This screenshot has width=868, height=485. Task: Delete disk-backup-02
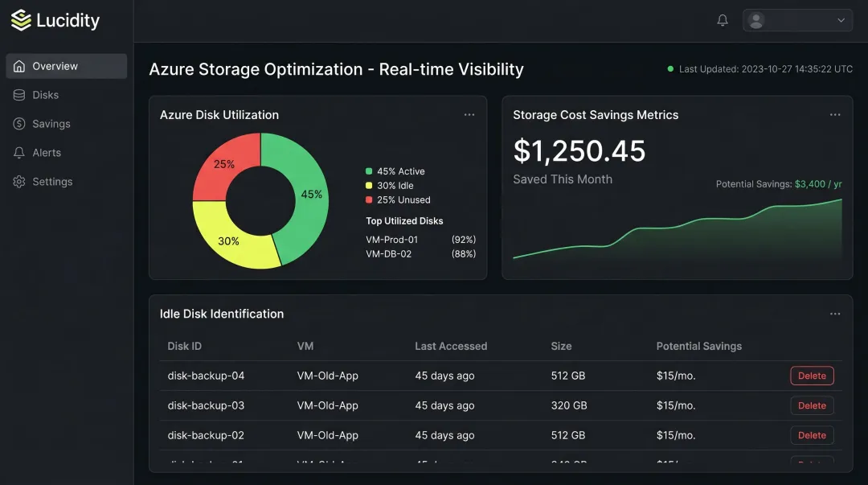(x=812, y=436)
